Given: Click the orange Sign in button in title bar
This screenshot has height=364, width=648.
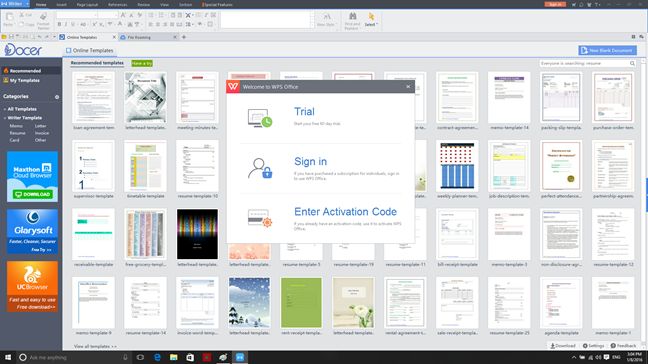Looking at the screenshot, I should 555,4.
